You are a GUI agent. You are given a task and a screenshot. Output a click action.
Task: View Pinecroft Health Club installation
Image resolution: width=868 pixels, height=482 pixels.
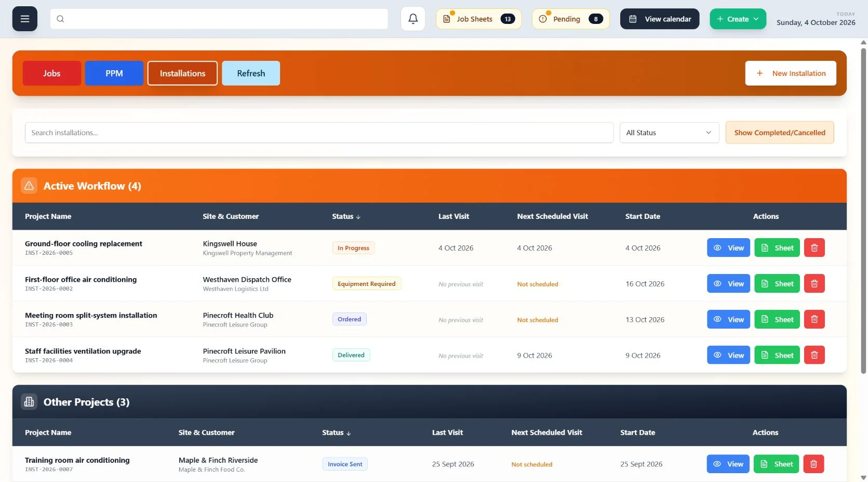728,320
